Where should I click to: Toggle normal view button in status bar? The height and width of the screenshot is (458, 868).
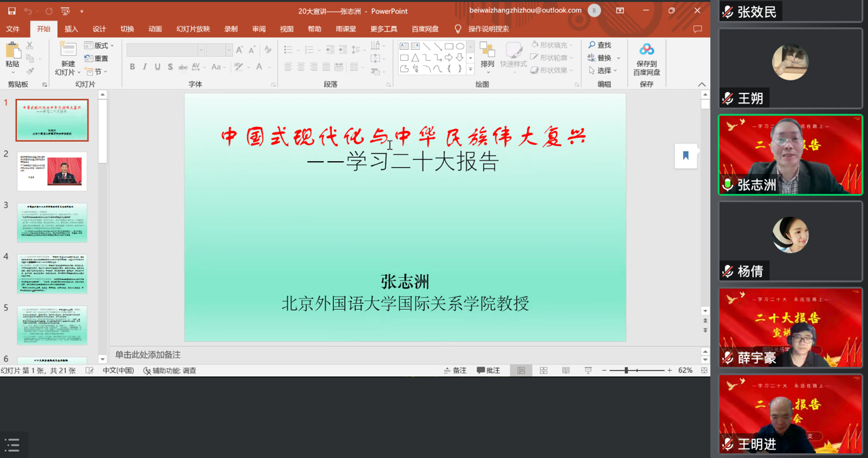521,371
